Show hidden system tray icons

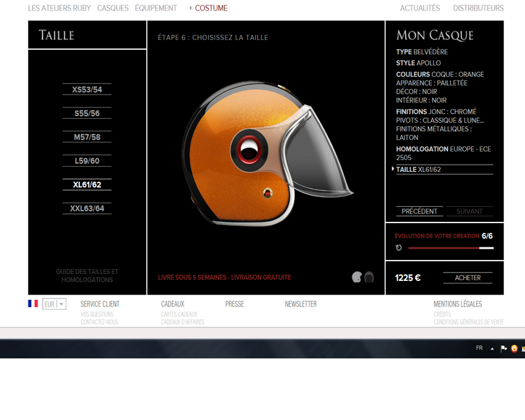click(492, 348)
